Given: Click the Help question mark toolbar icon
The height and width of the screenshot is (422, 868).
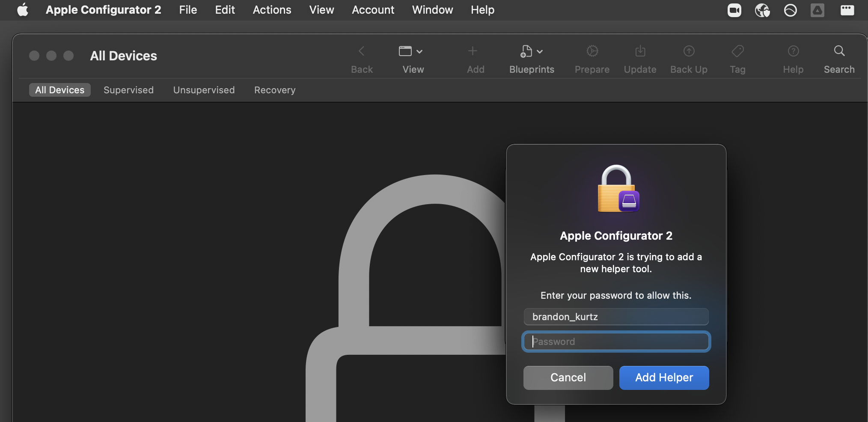Looking at the screenshot, I should (794, 51).
